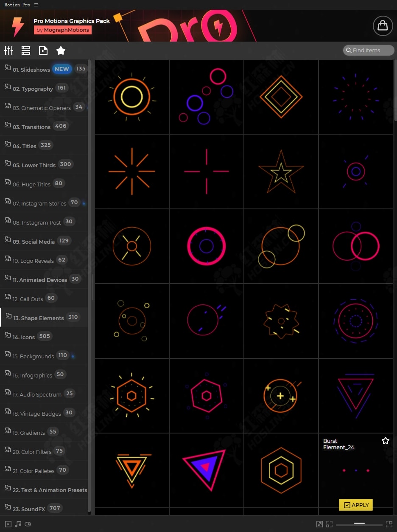Click the NEW badge on Slideshows
397x532 pixels.
[x=62, y=69]
